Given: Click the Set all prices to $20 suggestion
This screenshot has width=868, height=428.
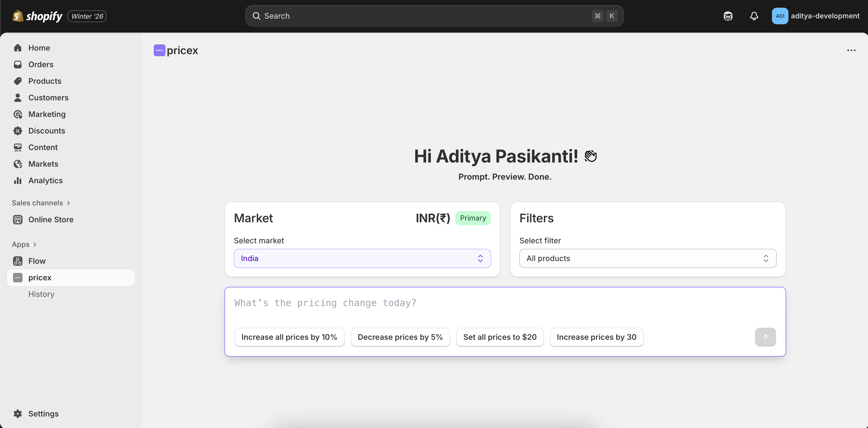Looking at the screenshot, I should 500,337.
